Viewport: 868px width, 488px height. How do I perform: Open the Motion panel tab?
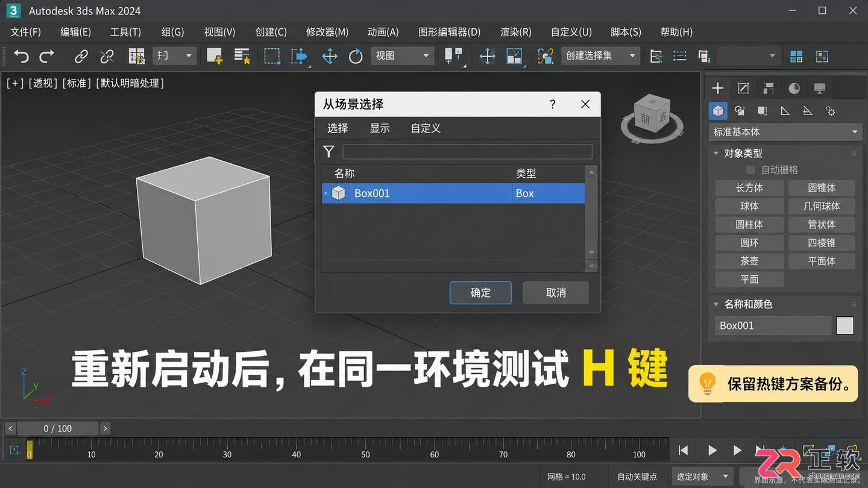click(x=794, y=89)
